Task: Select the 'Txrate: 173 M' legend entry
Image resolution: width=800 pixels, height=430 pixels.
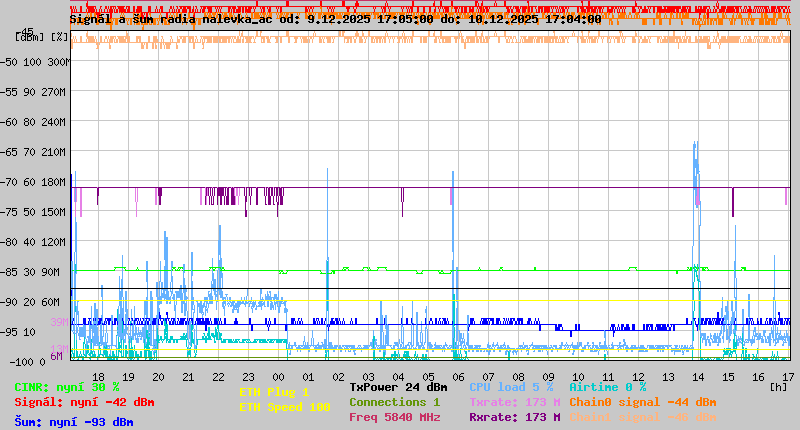Action: [x=515, y=402]
